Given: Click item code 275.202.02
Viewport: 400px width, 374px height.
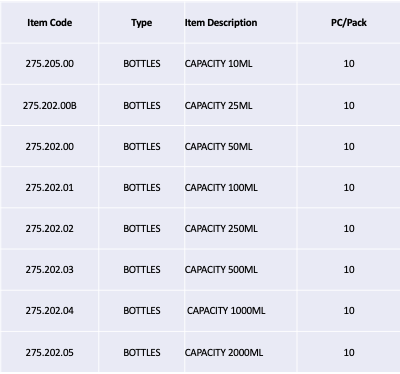Looking at the screenshot, I should [x=50, y=229].
